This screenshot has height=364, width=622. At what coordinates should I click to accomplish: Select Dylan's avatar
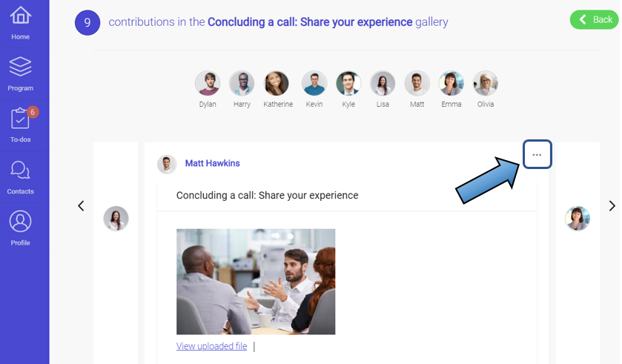click(208, 84)
